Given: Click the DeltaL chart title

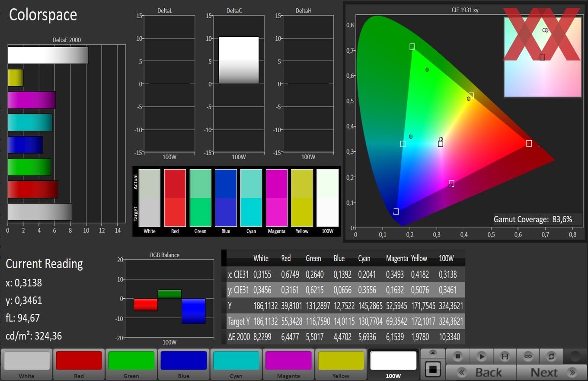Looking at the screenshot, I should point(165,10).
